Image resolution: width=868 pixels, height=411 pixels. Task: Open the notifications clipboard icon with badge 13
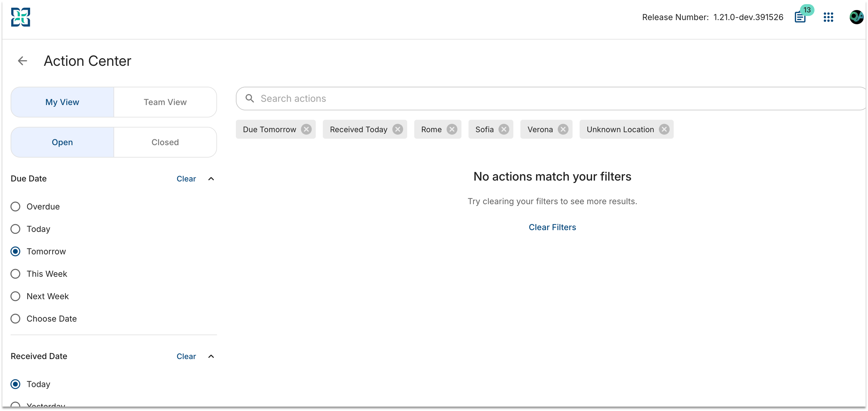point(800,17)
